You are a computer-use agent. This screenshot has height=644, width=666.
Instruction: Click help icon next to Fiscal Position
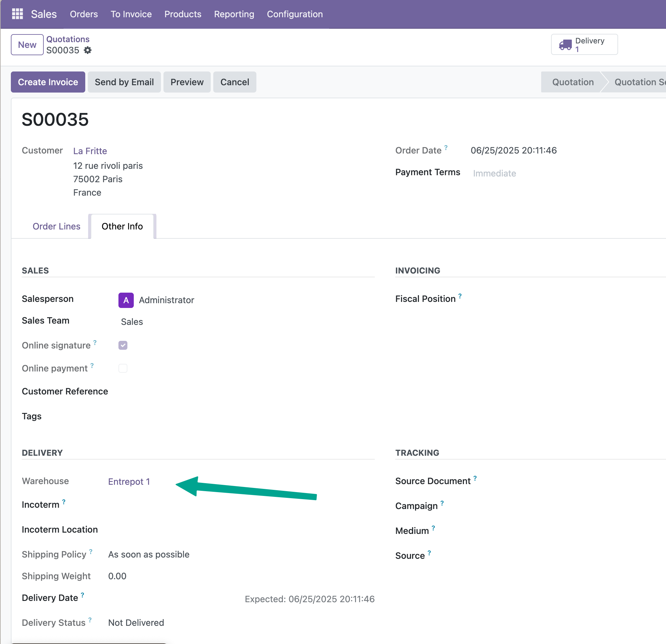(460, 296)
